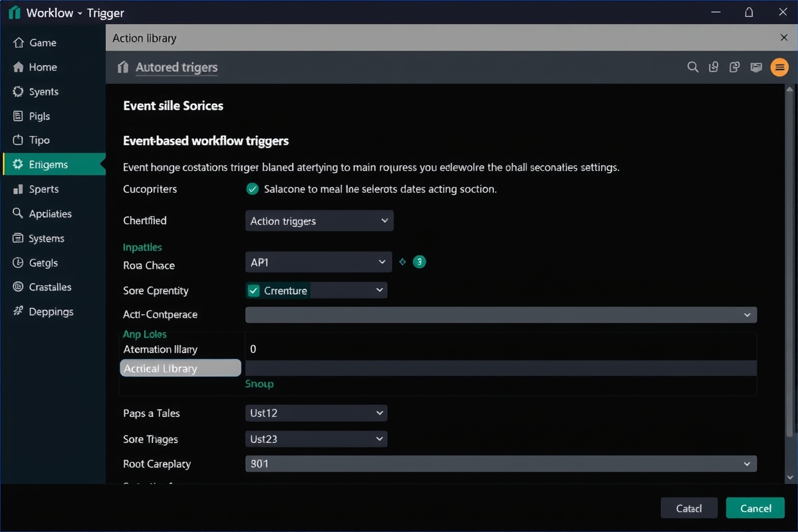Click the Atemation Illarry input field
The height and width of the screenshot is (532, 798).
[501, 348]
